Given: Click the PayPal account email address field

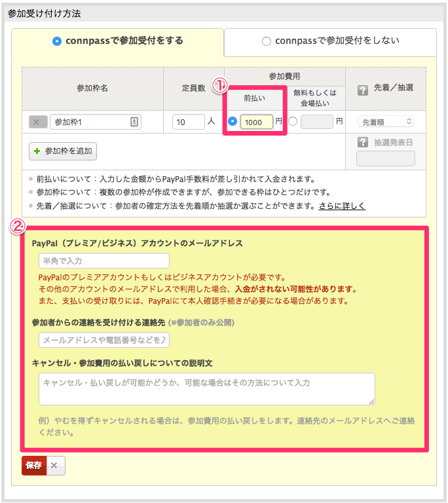Looking at the screenshot, I should 104,261.
